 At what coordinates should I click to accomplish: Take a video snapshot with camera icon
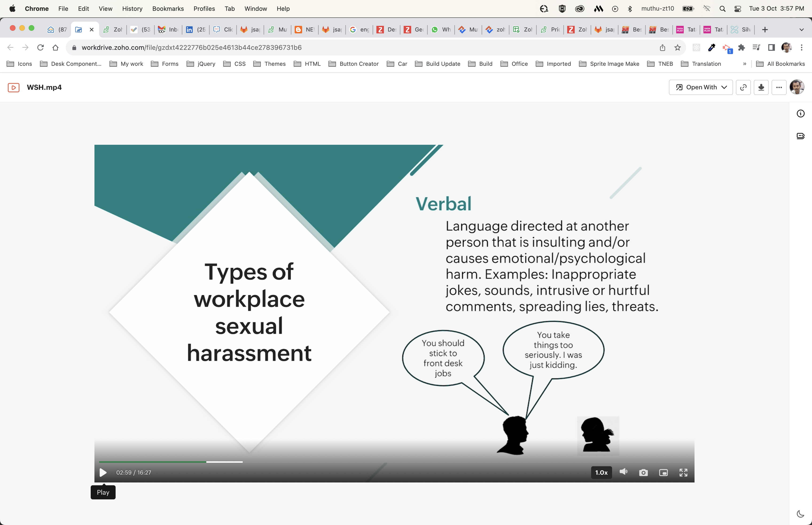(643, 473)
